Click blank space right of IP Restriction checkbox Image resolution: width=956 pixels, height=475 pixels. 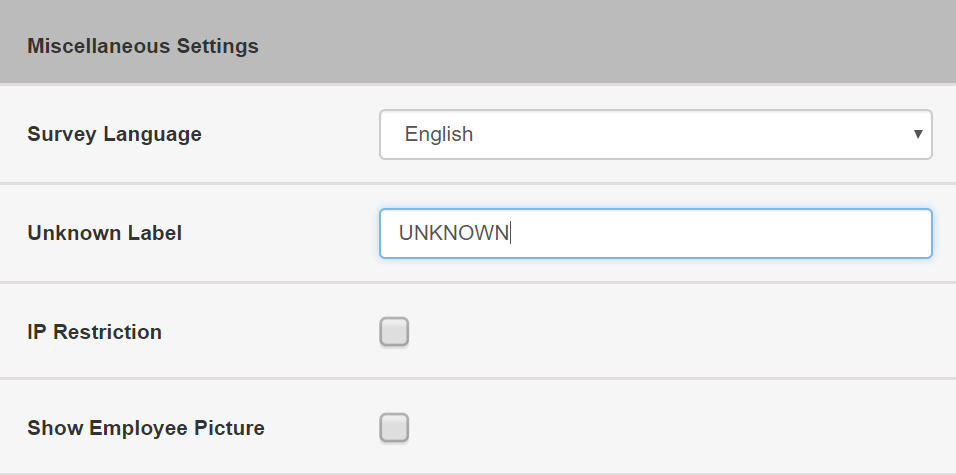pyautogui.click(x=671, y=332)
